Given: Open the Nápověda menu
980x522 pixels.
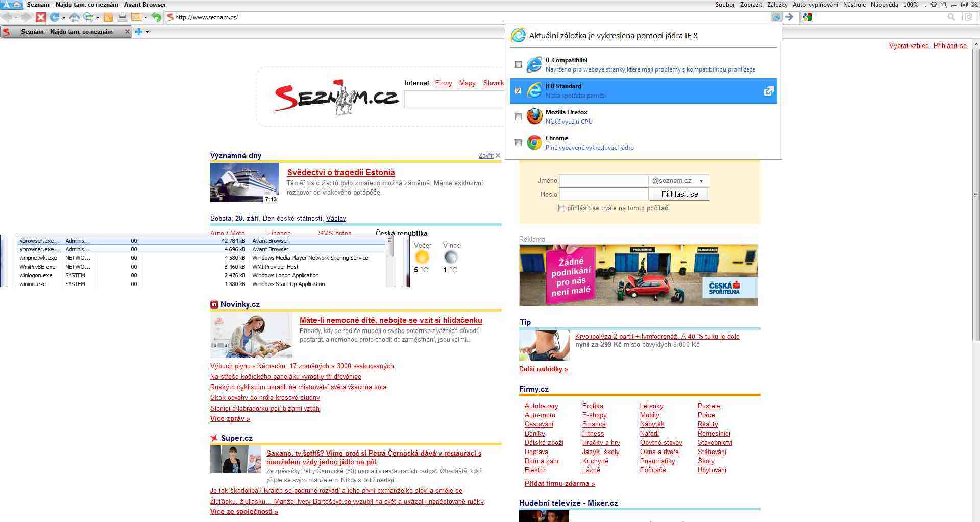Looking at the screenshot, I should tap(884, 5).
